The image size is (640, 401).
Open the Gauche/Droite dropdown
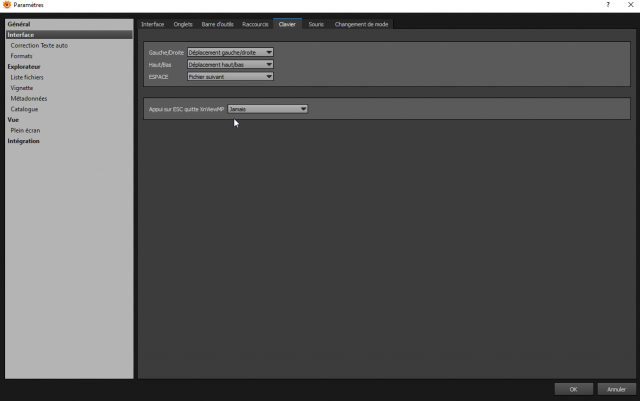230,52
